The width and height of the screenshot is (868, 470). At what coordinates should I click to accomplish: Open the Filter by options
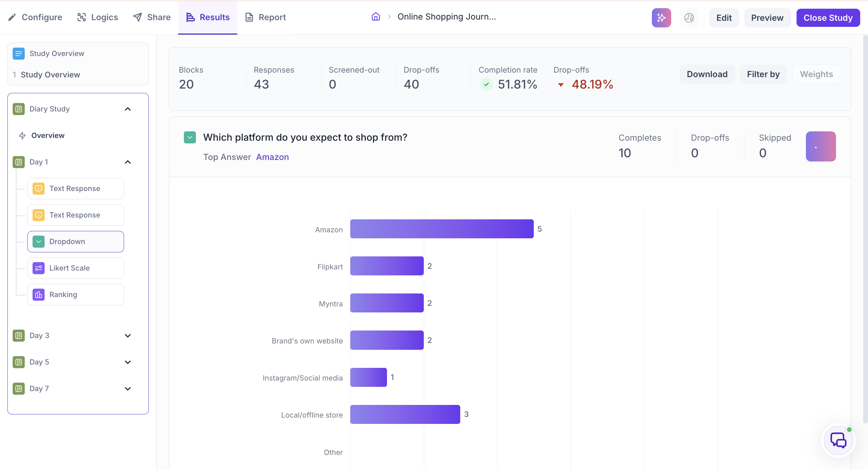[763, 74]
